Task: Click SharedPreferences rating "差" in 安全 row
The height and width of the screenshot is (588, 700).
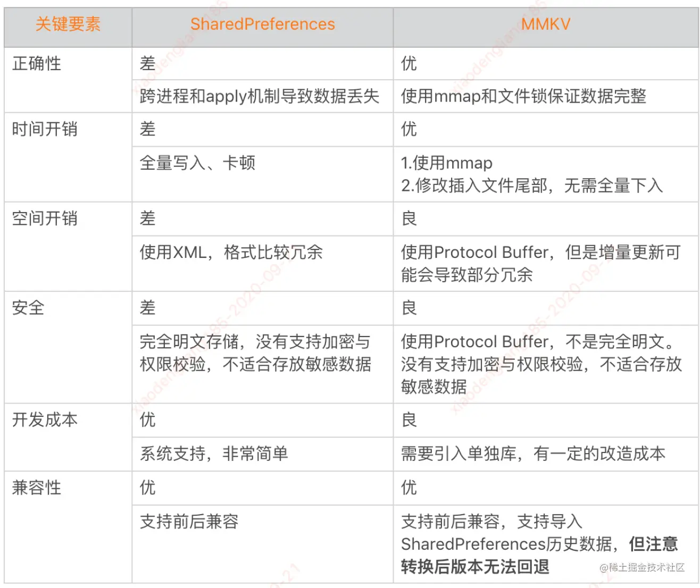Action: [263, 308]
